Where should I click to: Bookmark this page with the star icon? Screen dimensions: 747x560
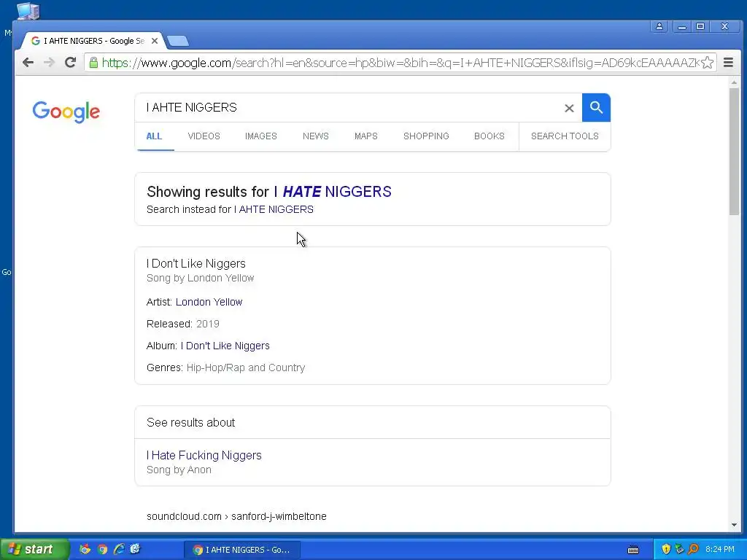pyautogui.click(x=708, y=63)
